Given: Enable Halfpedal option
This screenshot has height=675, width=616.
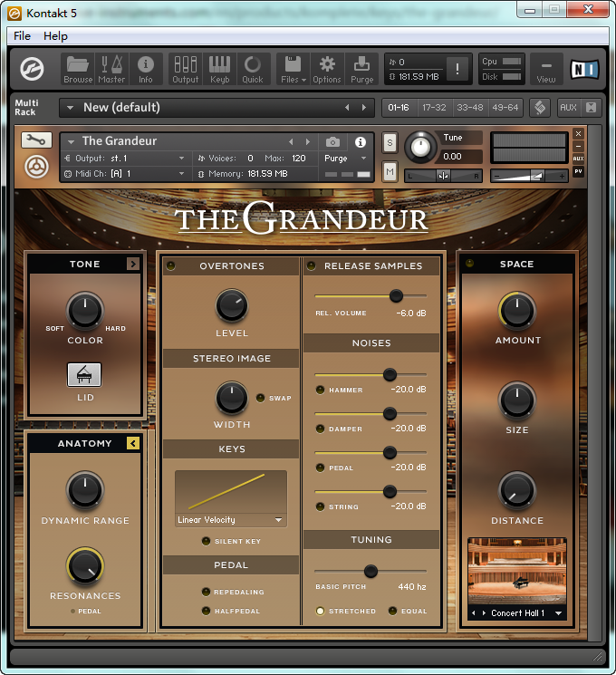Looking at the screenshot, I should click(206, 611).
